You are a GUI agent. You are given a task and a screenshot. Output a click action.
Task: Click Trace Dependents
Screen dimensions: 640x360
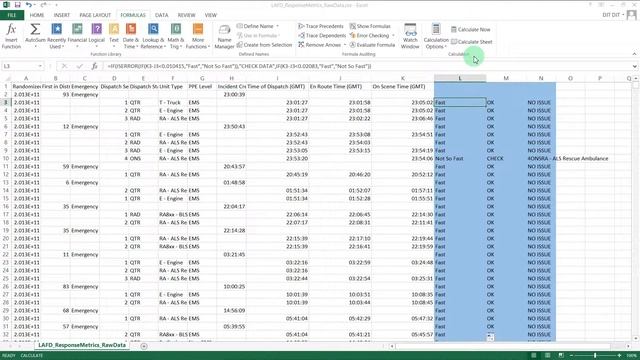point(322,36)
